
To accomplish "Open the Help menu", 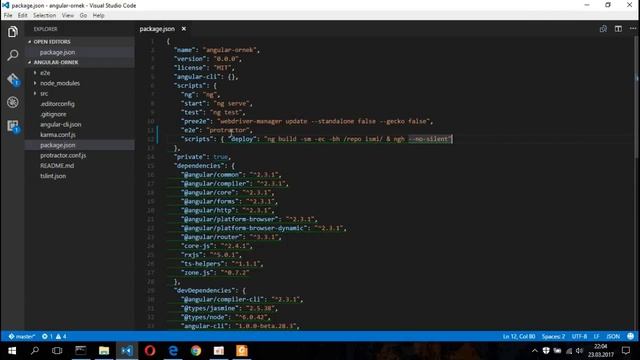I will pyautogui.click(x=98, y=16).
